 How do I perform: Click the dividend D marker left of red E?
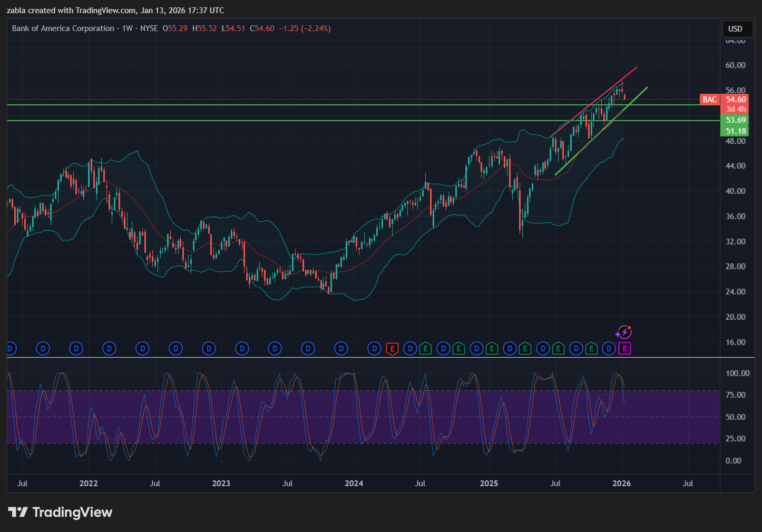[374, 349]
